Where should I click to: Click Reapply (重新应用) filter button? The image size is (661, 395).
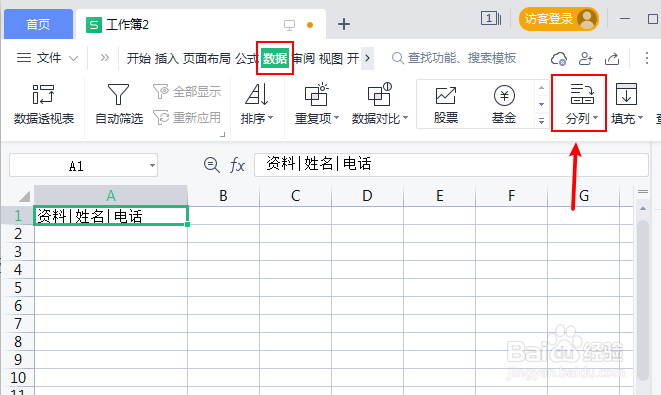click(x=187, y=118)
